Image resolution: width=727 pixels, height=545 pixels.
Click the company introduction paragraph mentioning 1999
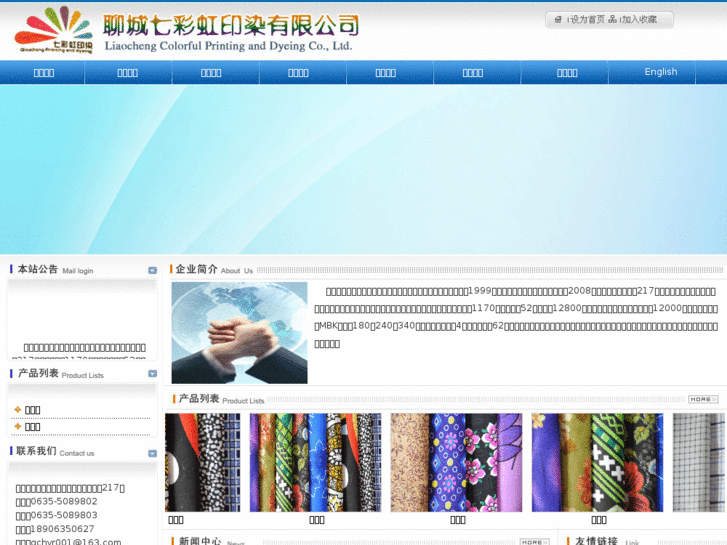tap(516, 317)
